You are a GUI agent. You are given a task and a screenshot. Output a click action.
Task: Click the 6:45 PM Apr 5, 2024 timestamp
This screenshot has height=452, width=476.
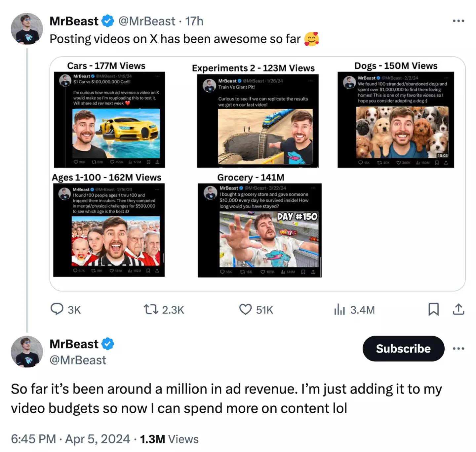tap(70, 439)
